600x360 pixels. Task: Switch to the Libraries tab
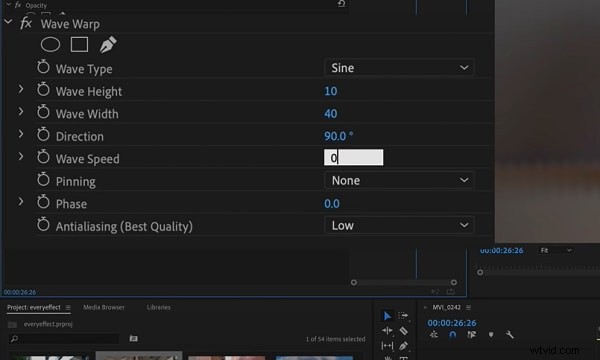click(158, 307)
